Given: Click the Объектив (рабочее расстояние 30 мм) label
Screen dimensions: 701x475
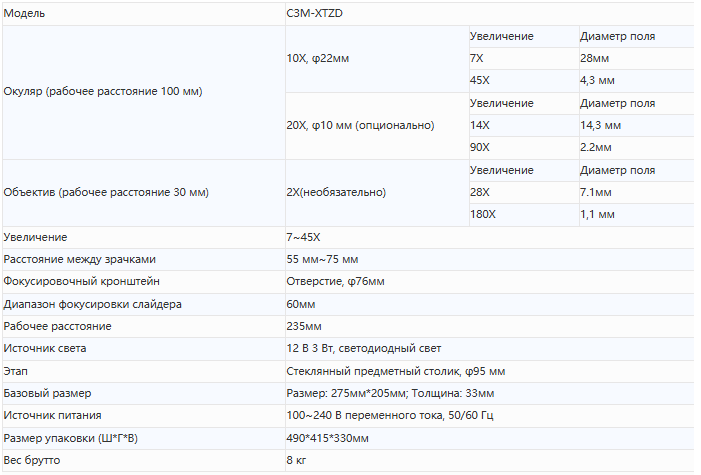Looking at the screenshot, I should coord(106,192).
